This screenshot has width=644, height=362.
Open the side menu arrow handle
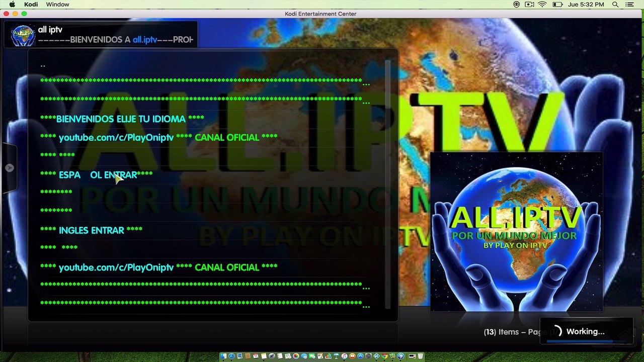click(9, 168)
